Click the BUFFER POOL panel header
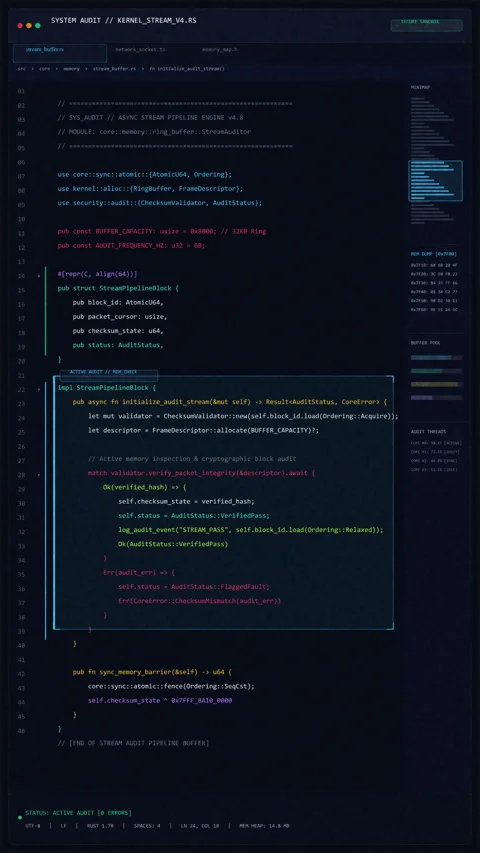The width and height of the screenshot is (480, 853). [426, 343]
